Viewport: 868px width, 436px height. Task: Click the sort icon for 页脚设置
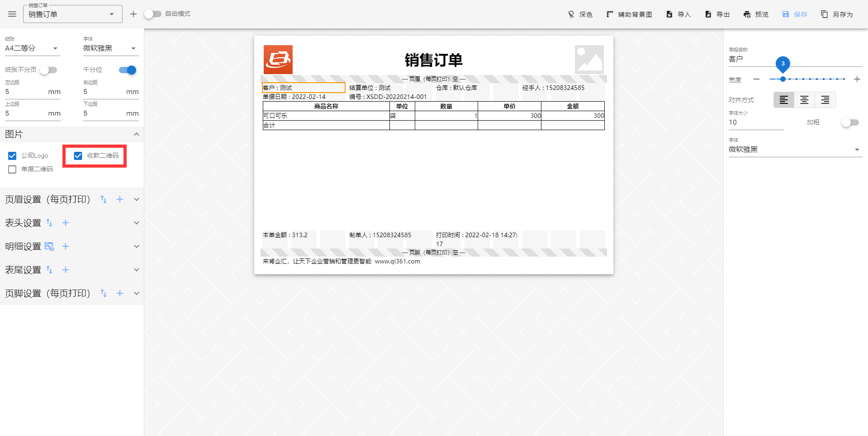pyautogui.click(x=104, y=293)
